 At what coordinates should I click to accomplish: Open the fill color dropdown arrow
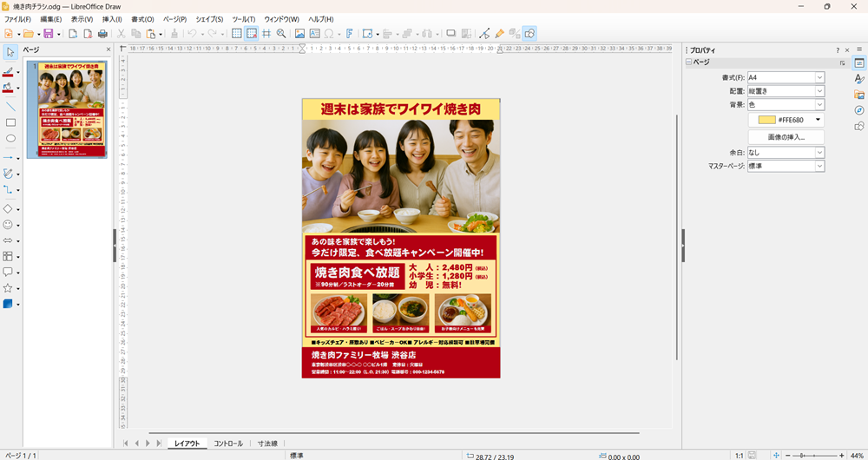[x=17, y=88]
